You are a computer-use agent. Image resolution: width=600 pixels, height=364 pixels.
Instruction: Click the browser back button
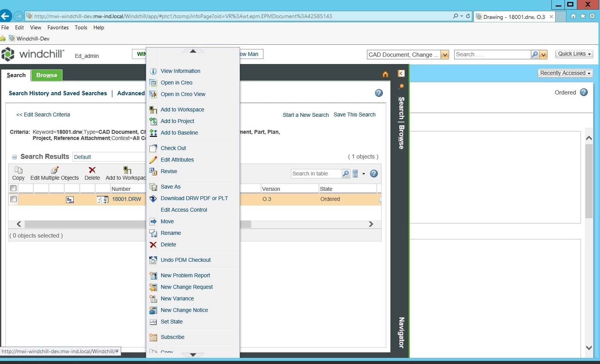pos(5,16)
